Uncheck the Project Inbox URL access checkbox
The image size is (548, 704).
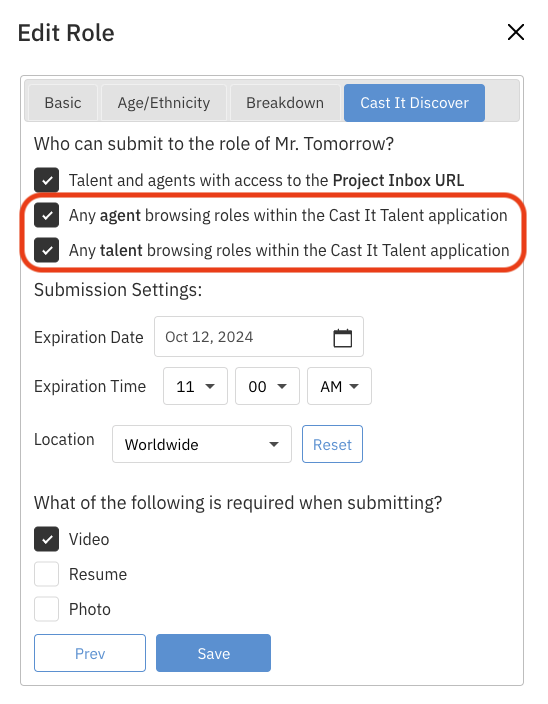point(47,180)
